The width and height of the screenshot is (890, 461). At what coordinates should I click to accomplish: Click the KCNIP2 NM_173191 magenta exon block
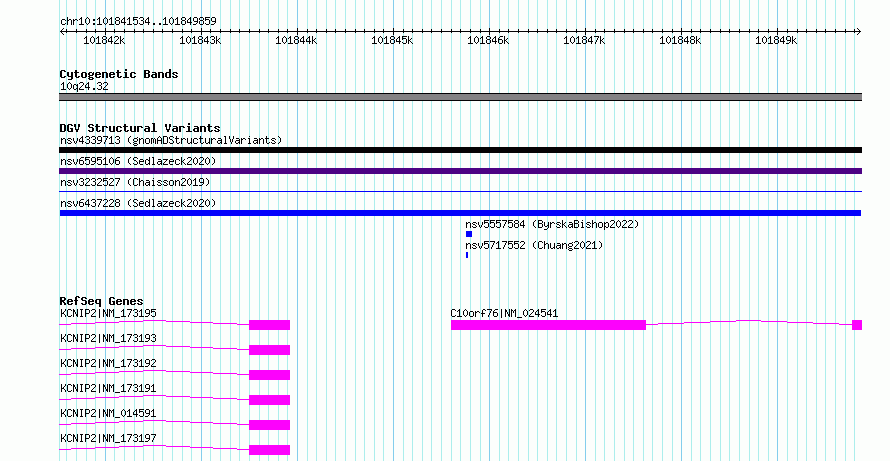coord(270,400)
